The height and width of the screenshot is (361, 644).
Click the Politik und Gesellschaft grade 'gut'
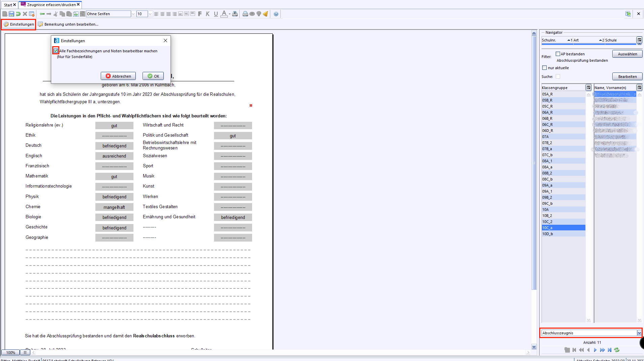(233, 136)
